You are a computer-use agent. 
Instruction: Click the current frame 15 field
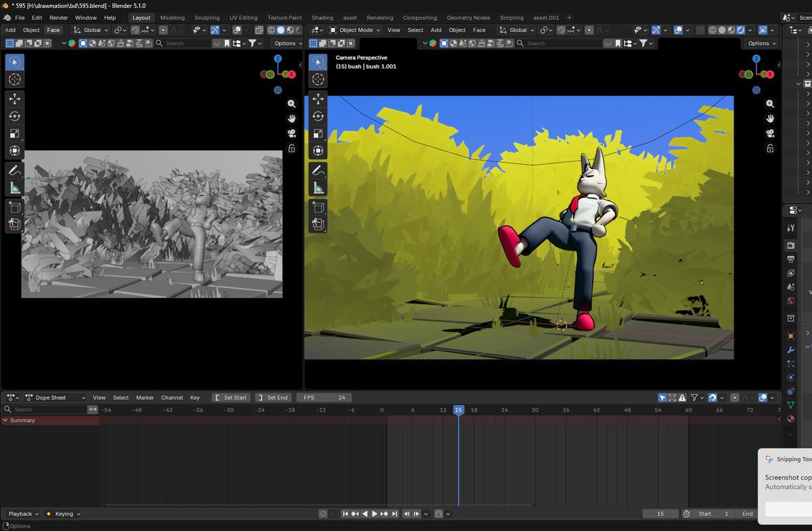[660, 514]
